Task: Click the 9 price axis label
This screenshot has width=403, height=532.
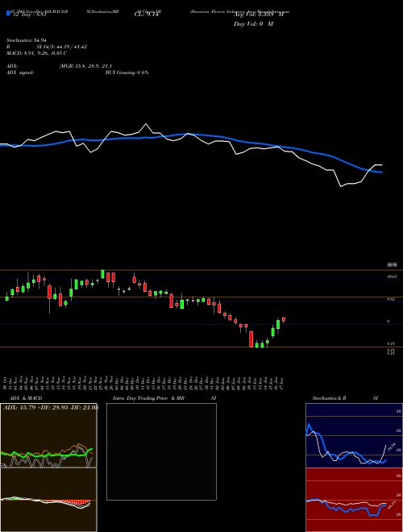Action: click(388, 322)
